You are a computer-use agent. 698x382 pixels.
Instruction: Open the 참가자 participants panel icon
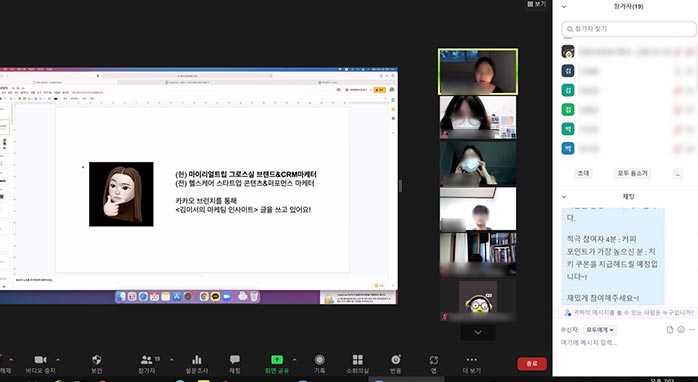click(146, 359)
